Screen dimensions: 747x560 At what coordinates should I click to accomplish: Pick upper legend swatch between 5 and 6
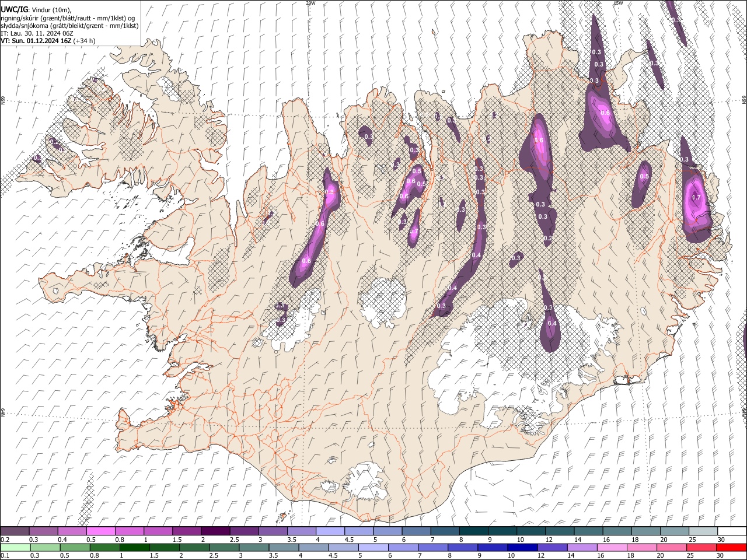coord(388,531)
